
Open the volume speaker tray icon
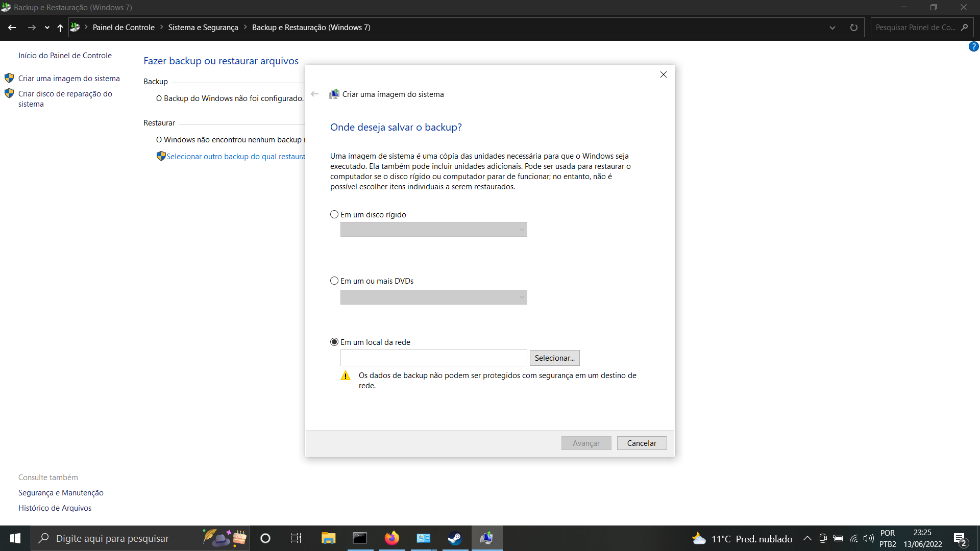[868, 538]
